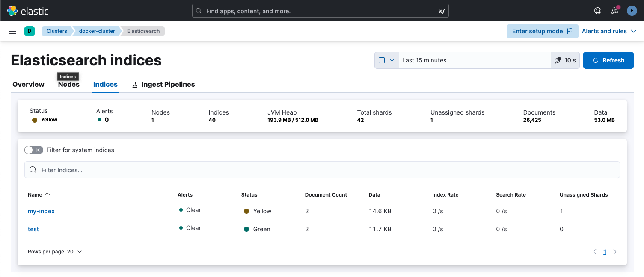Click Clear alert badge for my-index

click(190, 210)
